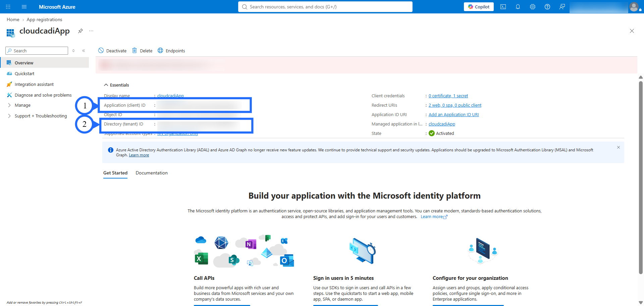Launch Cloud Shell from top bar
Screen dimensions: 644x306
(503, 7)
